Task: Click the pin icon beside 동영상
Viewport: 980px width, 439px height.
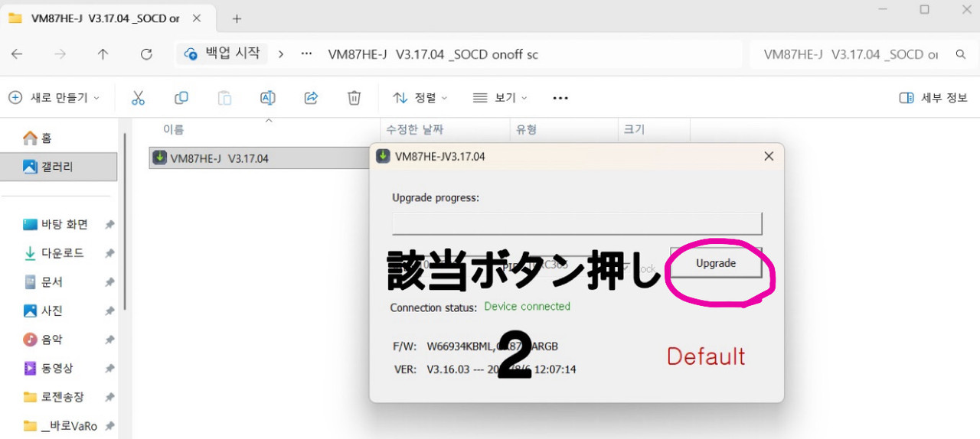Action: [109, 369]
